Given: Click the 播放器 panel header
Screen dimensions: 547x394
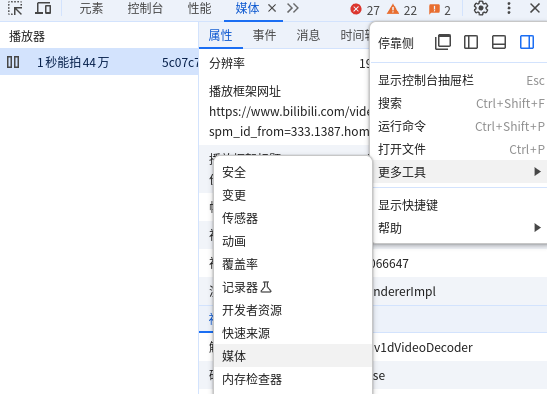Looking at the screenshot, I should 27,36.
